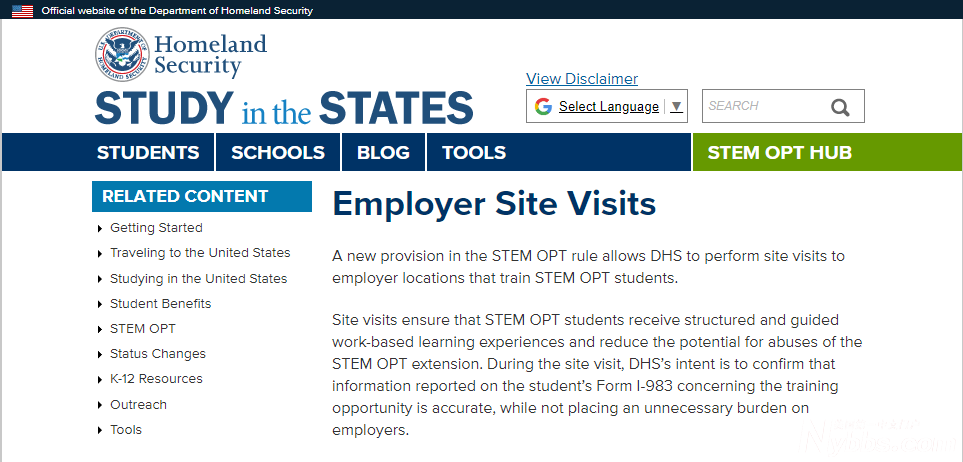Expand the STEM OPT sidebar arrow

[100, 330]
